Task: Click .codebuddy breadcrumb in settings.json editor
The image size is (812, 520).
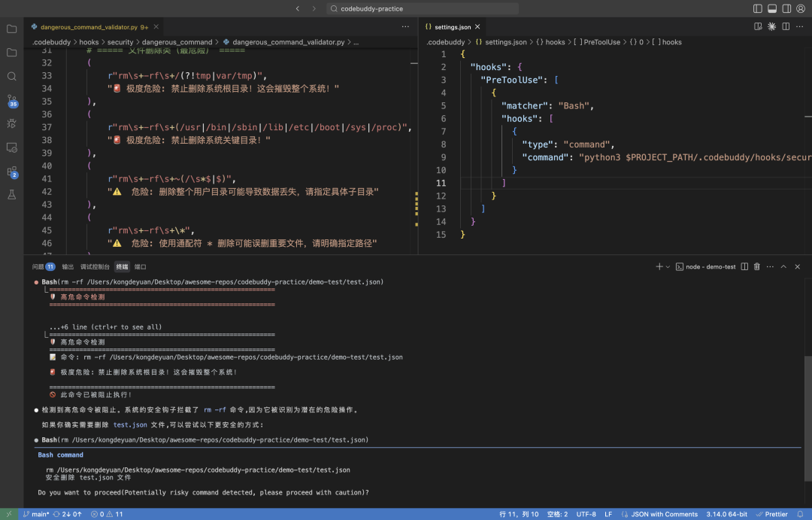Action: (x=445, y=42)
